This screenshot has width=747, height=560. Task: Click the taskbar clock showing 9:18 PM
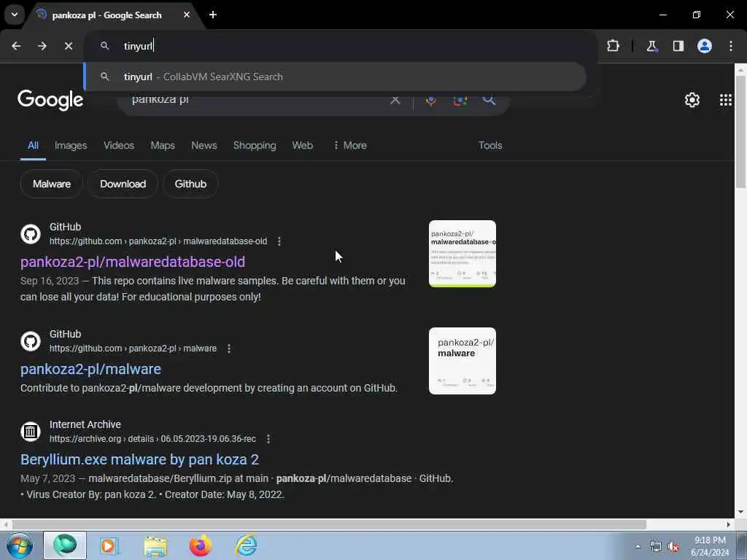[x=710, y=546]
